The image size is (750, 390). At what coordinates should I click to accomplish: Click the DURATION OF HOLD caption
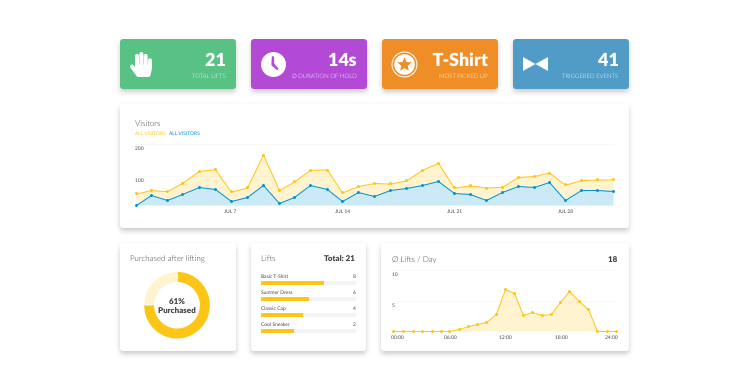pyautogui.click(x=324, y=76)
